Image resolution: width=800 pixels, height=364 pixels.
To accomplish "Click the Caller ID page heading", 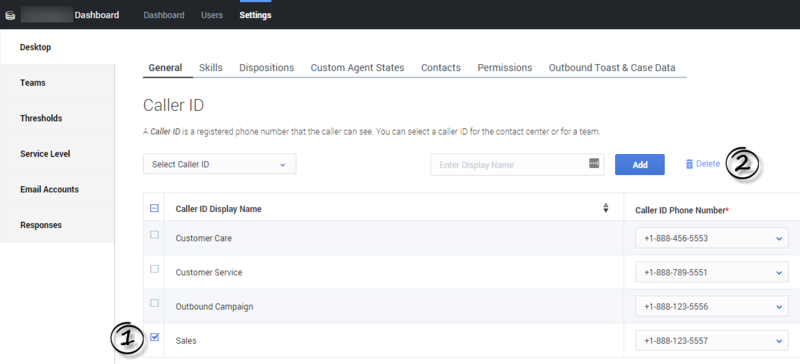I will (x=173, y=105).
